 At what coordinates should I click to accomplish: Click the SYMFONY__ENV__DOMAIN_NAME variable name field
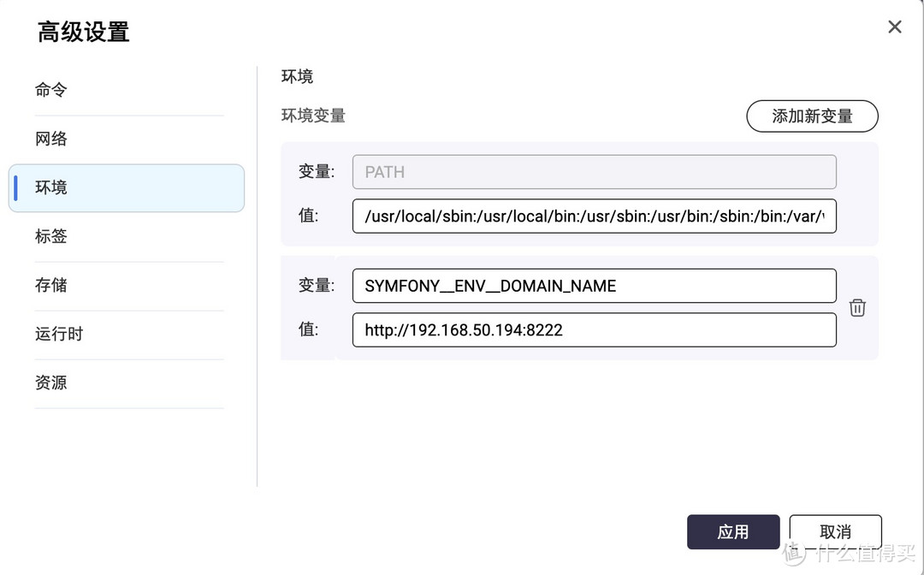tap(594, 286)
